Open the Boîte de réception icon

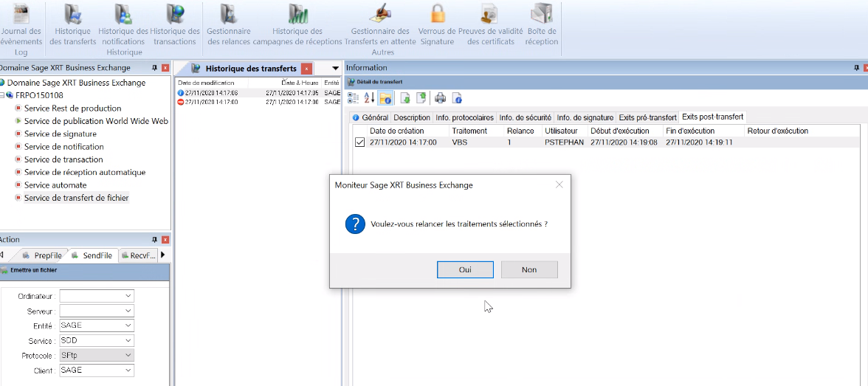(542, 25)
